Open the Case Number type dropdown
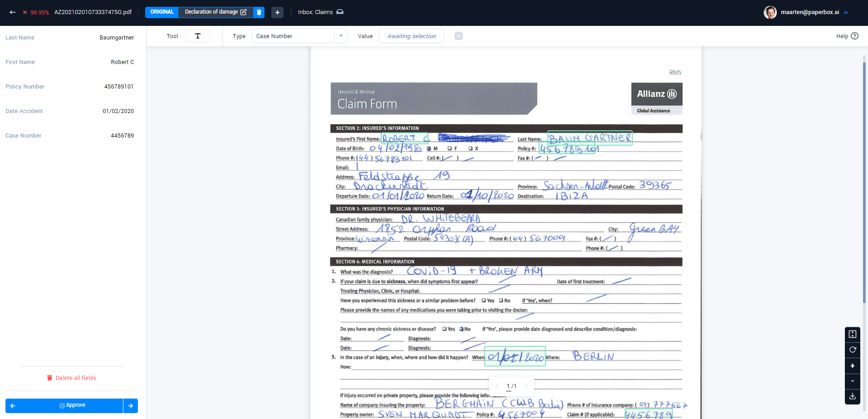The image size is (868, 419). pos(340,35)
